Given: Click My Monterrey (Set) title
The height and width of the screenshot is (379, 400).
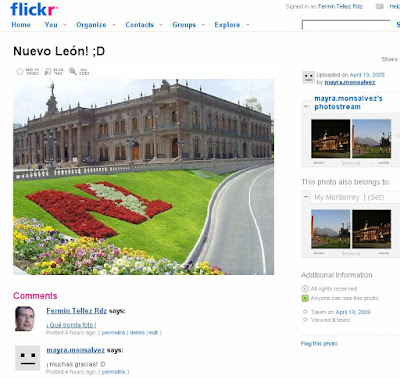Looking at the screenshot, I should pyautogui.click(x=349, y=197).
